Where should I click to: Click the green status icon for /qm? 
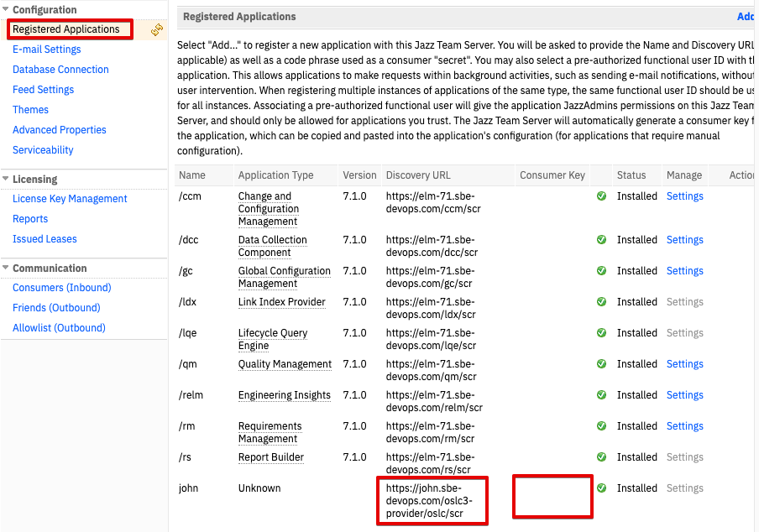tap(601, 364)
